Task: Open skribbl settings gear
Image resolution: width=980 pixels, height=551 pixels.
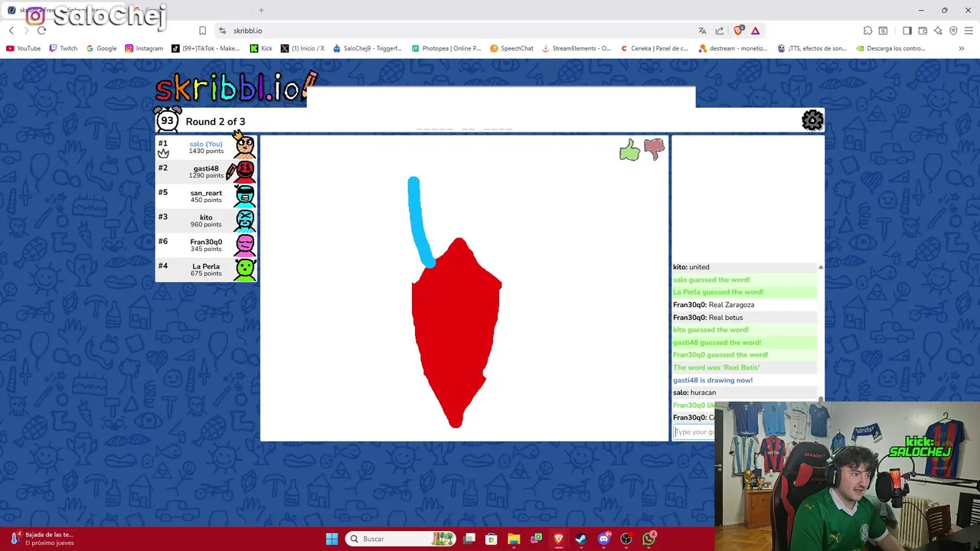Action: pos(812,120)
